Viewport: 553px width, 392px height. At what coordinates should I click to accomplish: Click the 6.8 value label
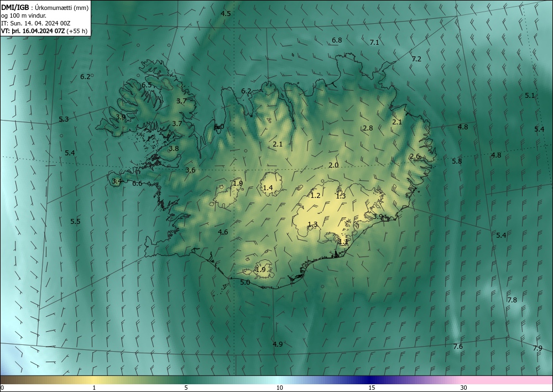(x=337, y=40)
